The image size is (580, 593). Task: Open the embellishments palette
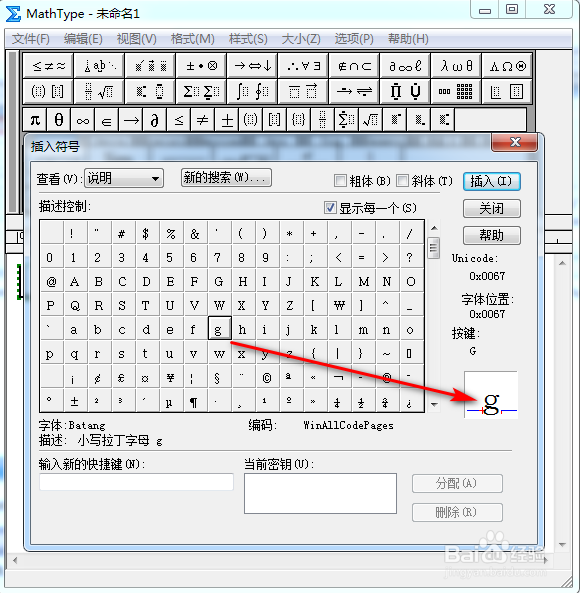(x=150, y=66)
